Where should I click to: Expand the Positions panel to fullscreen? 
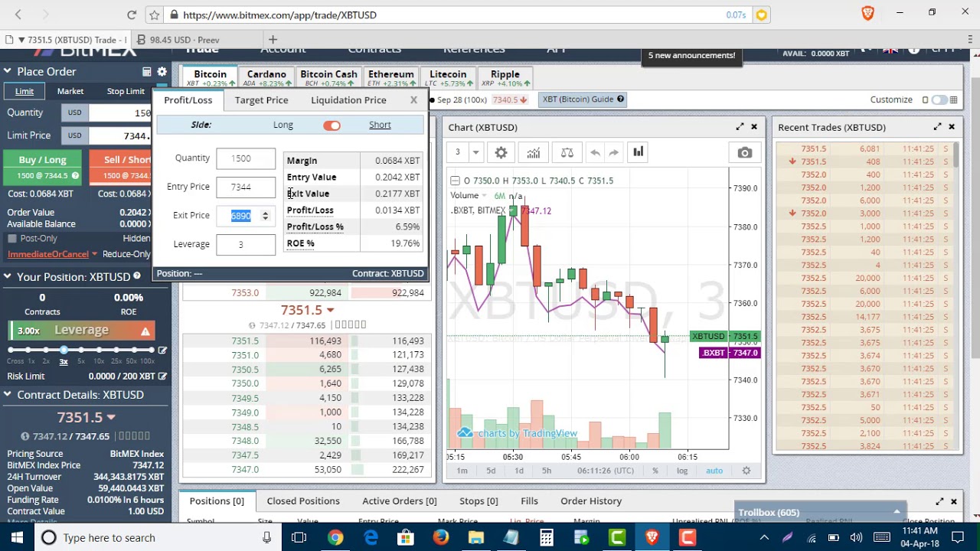pos(939,501)
